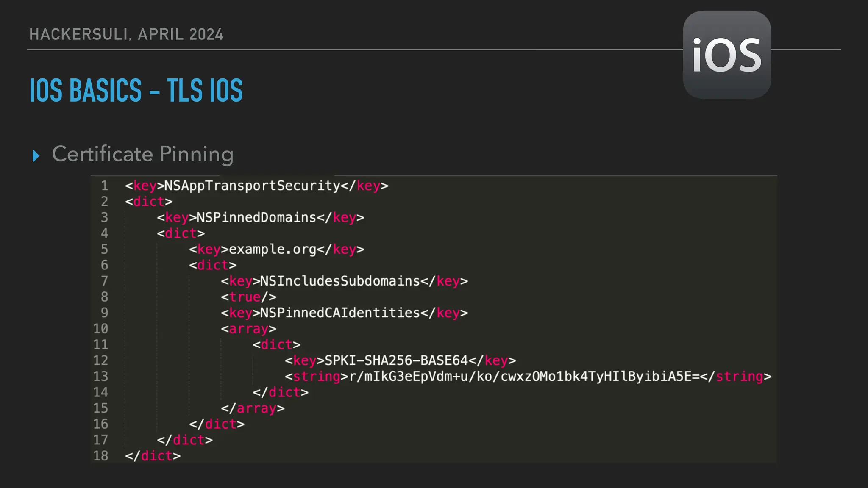Click the 'Certificate Pinning' heading text

coord(143,154)
